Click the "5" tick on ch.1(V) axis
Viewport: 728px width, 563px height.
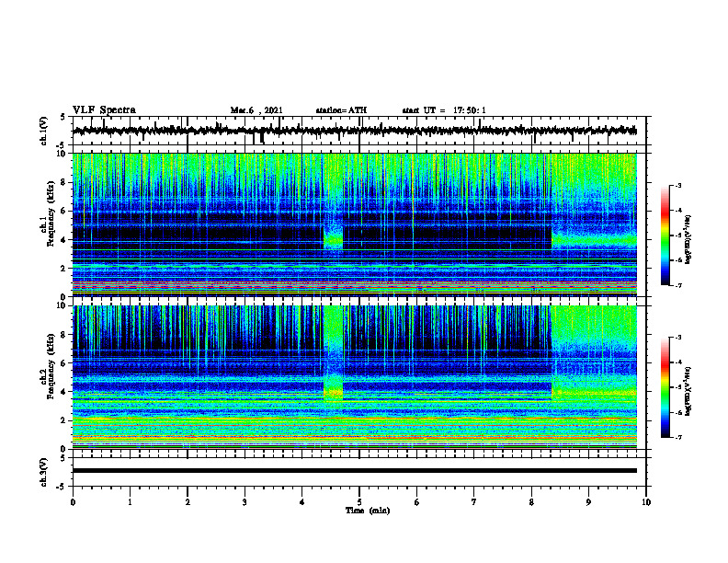(64, 118)
